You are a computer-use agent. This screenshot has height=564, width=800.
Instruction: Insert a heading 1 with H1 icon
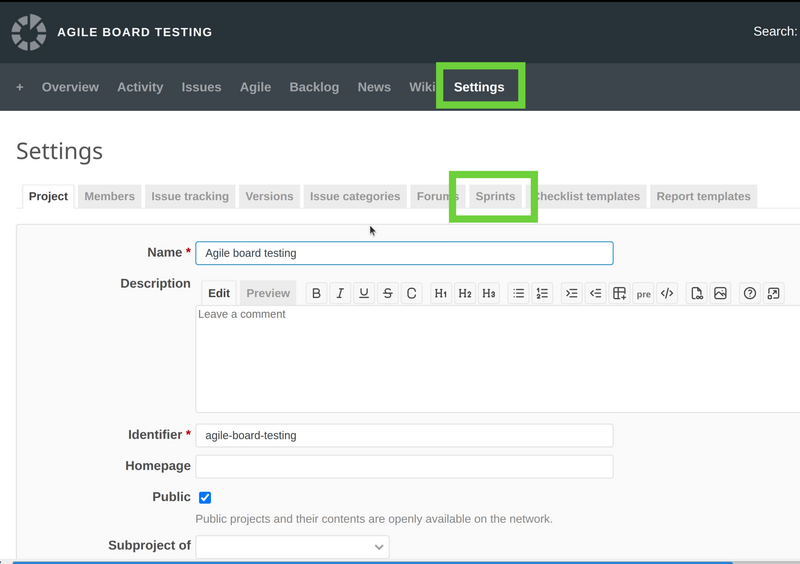(441, 293)
